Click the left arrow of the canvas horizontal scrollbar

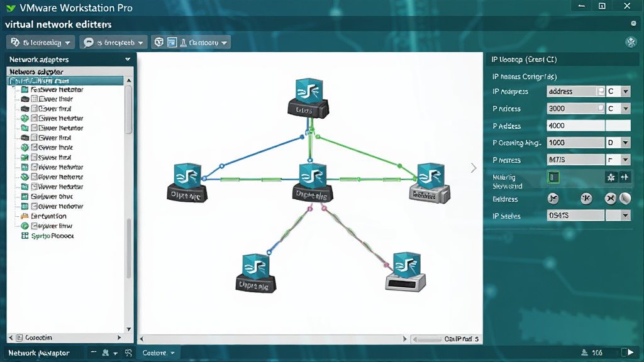tap(142, 339)
